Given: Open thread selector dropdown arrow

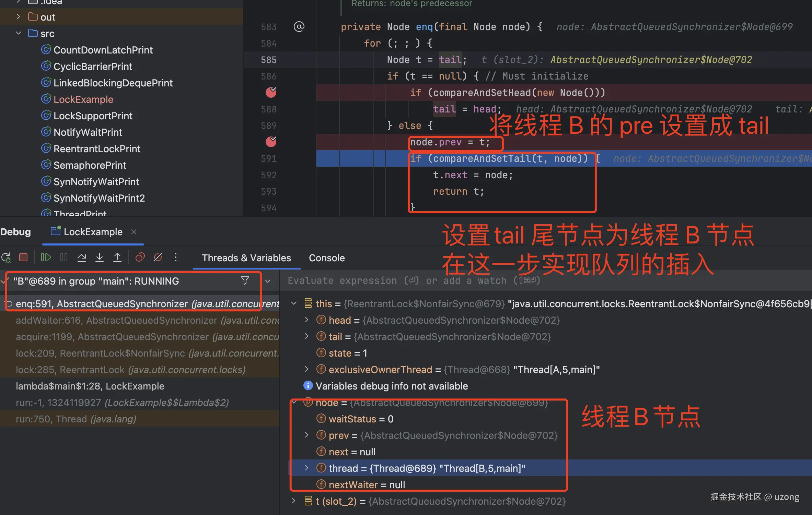Looking at the screenshot, I should 268,281.
